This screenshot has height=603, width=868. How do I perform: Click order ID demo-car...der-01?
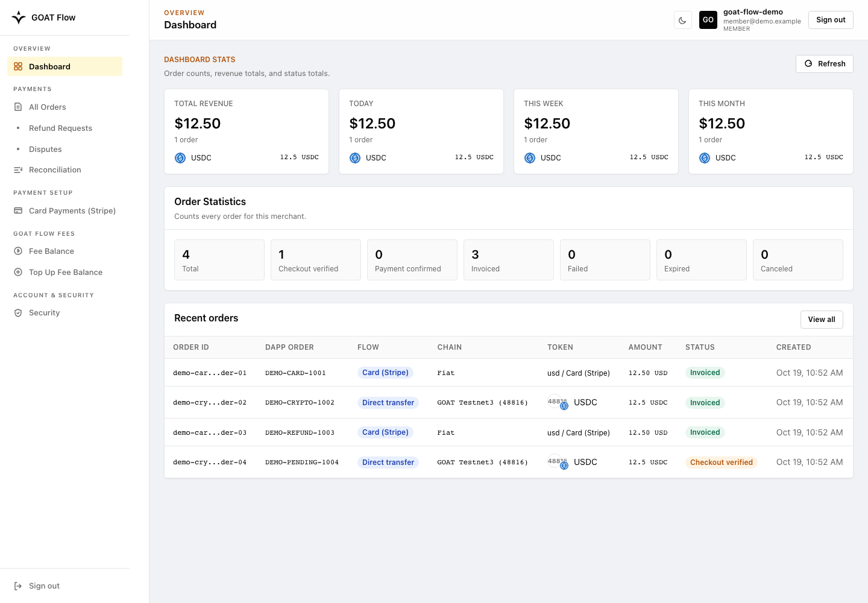(x=210, y=373)
